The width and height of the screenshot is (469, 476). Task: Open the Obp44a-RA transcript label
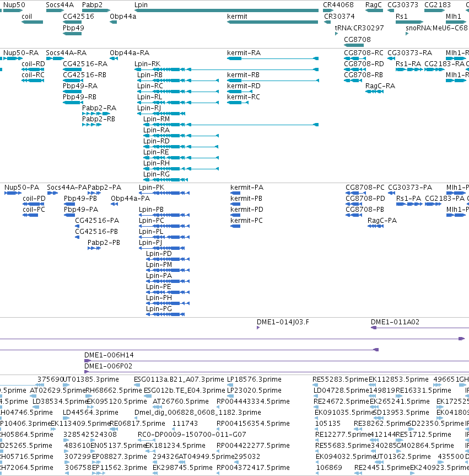click(130, 53)
